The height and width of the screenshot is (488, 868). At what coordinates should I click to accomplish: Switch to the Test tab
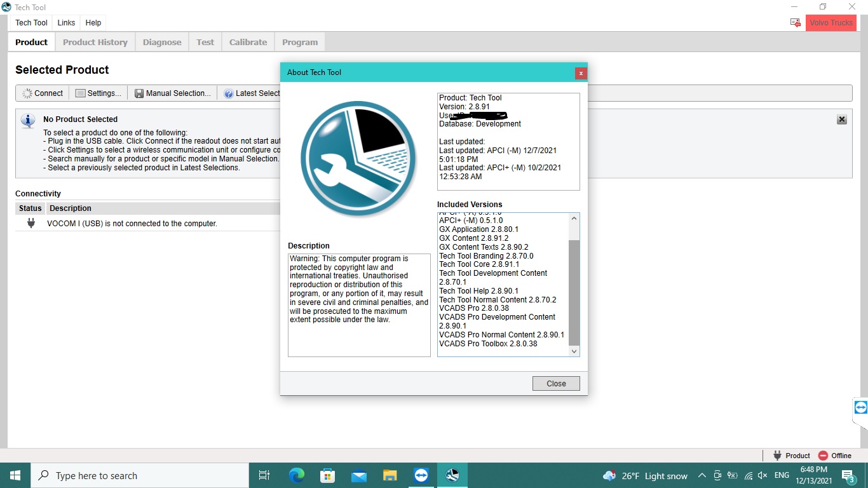point(205,43)
